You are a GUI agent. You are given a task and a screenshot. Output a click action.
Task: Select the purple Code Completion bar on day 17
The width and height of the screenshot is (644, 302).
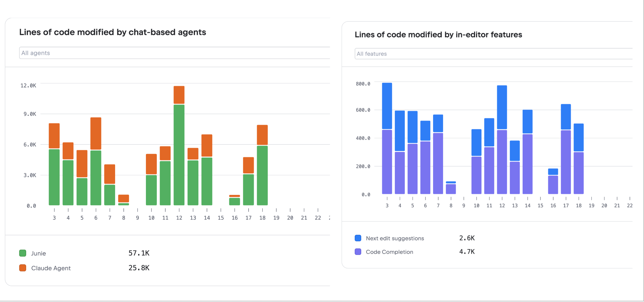click(566, 162)
